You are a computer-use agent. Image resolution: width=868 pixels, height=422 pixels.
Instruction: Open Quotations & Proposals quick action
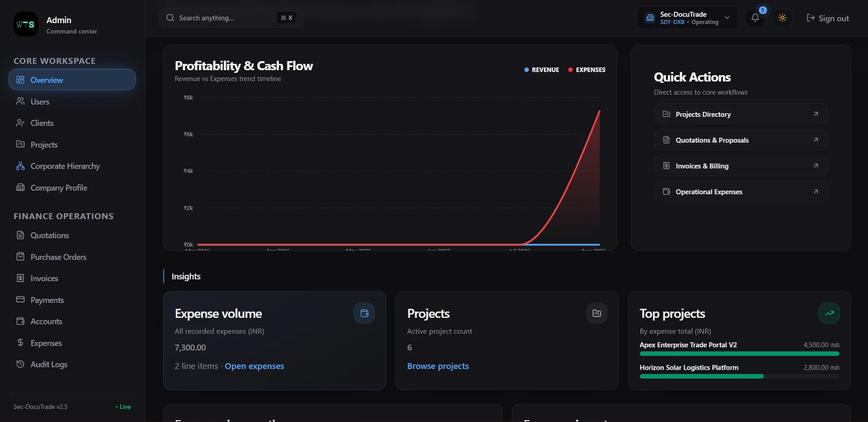(x=741, y=140)
